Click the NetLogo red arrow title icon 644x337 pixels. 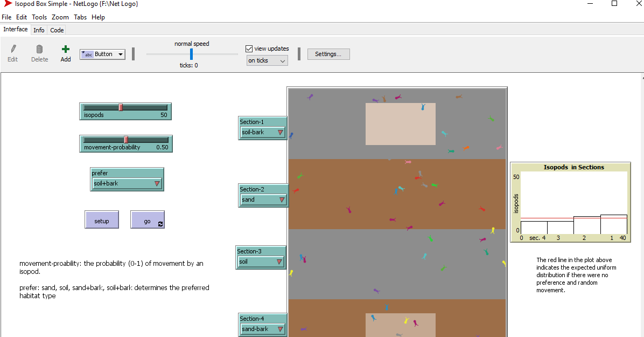pyautogui.click(x=8, y=4)
